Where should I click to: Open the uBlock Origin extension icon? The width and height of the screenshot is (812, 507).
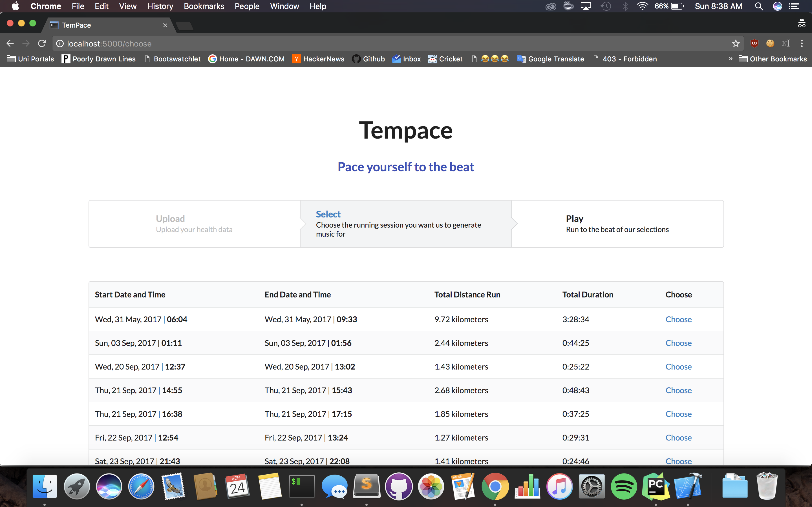pyautogui.click(x=754, y=44)
